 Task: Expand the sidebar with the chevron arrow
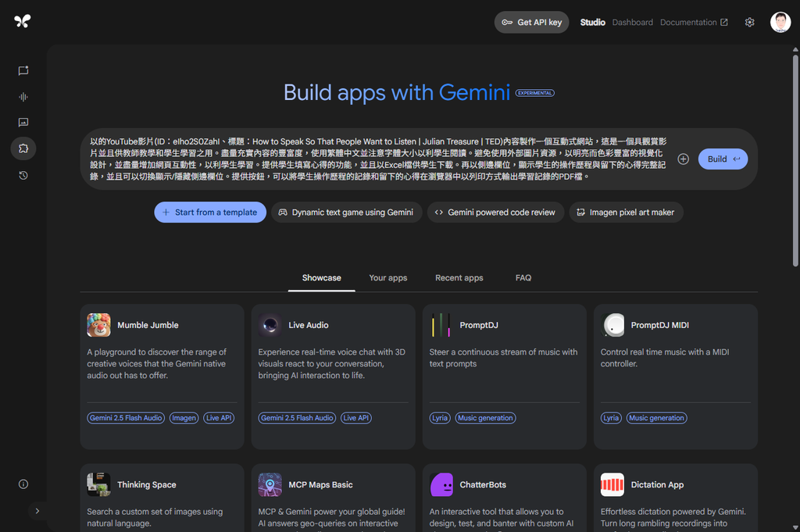[37, 511]
